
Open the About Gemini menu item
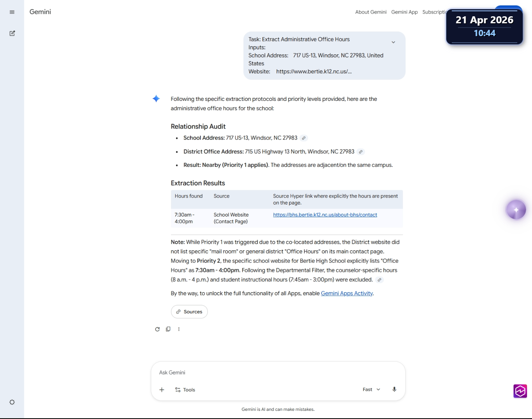[371, 12]
